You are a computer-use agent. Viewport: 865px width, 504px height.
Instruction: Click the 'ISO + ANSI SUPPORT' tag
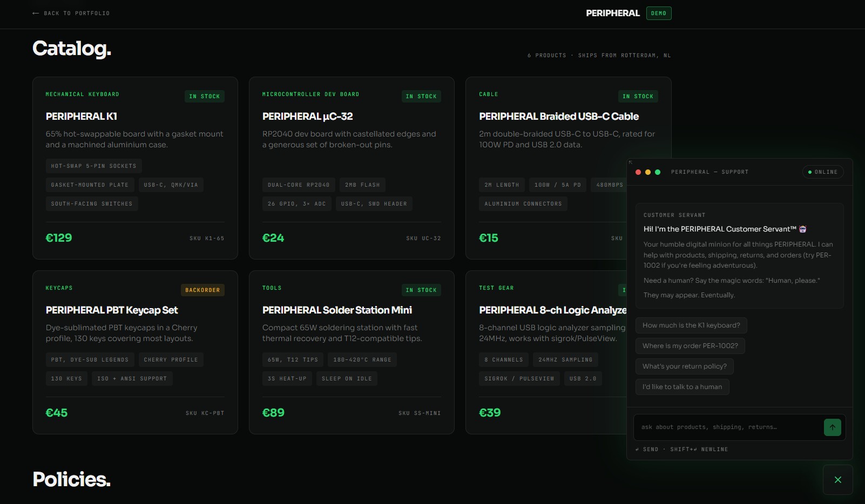point(132,379)
